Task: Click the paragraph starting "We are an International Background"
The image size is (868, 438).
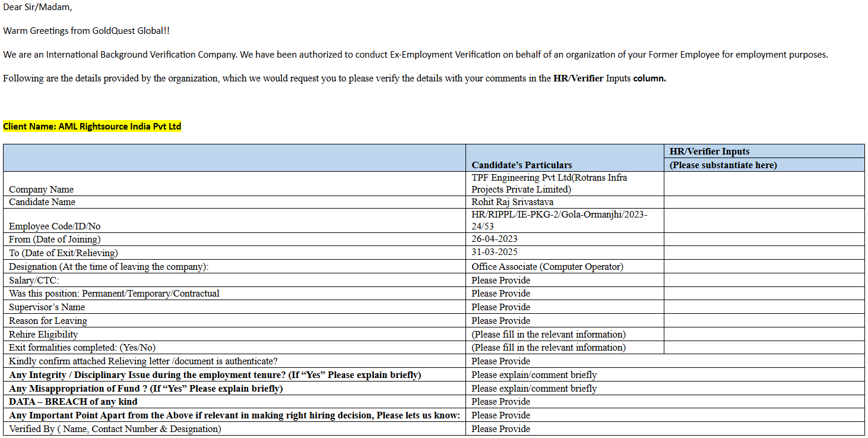Action: (x=416, y=55)
